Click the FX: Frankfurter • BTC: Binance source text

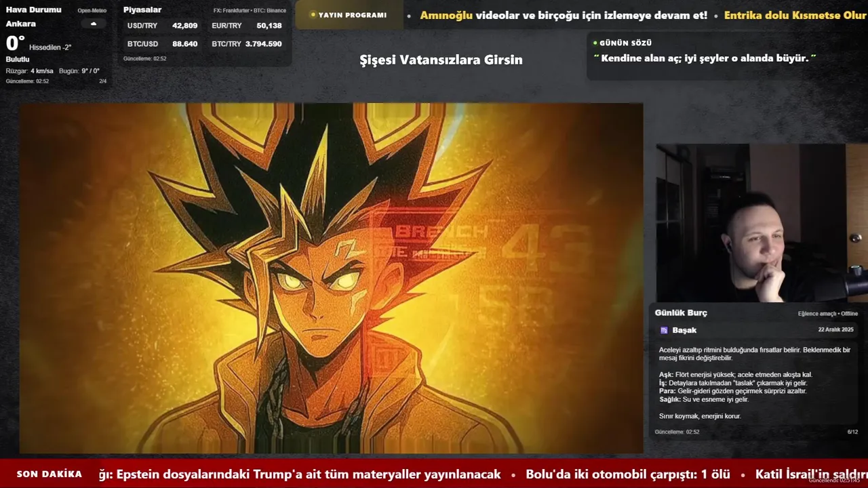[250, 10]
